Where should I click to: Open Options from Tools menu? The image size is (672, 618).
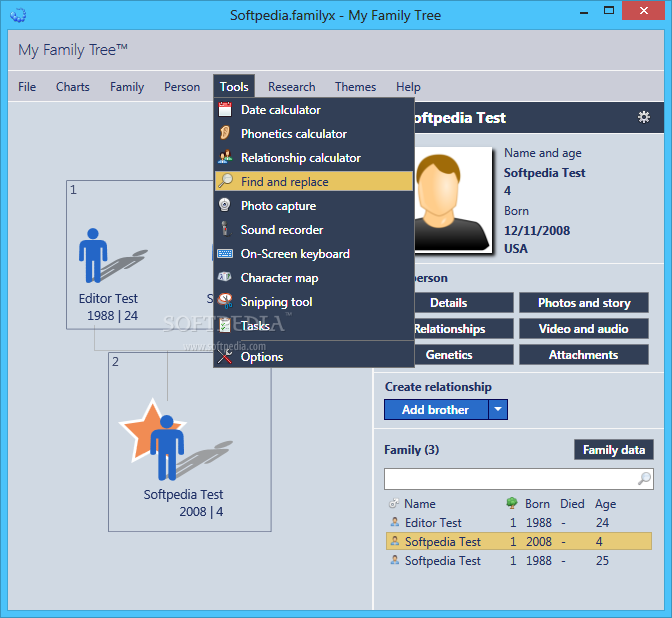[x=314, y=357]
